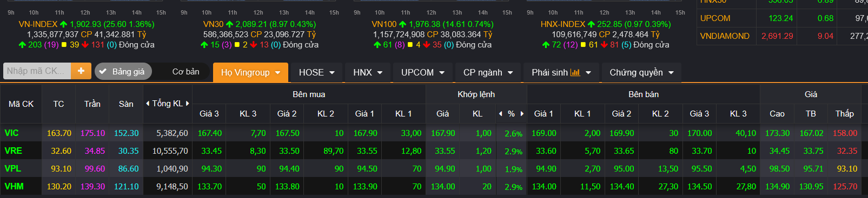868x198 pixels.
Task: Click right arrow next to % column
Action: pyautogui.click(x=522, y=113)
